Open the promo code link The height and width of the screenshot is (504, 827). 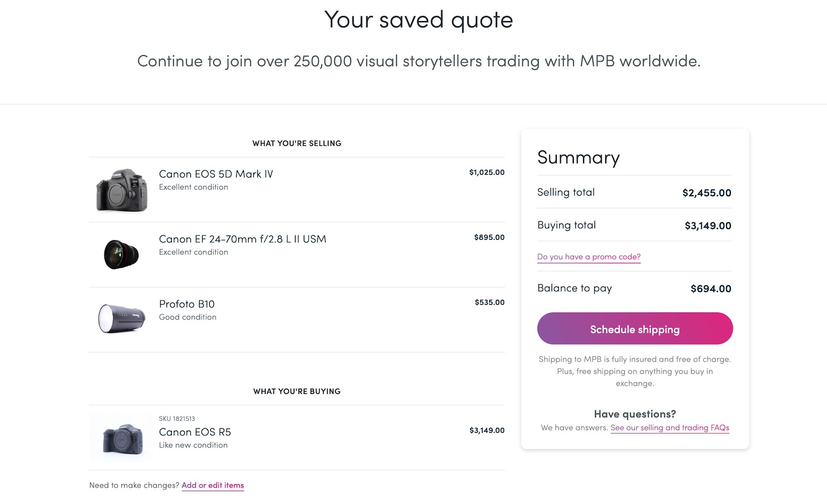589,257
